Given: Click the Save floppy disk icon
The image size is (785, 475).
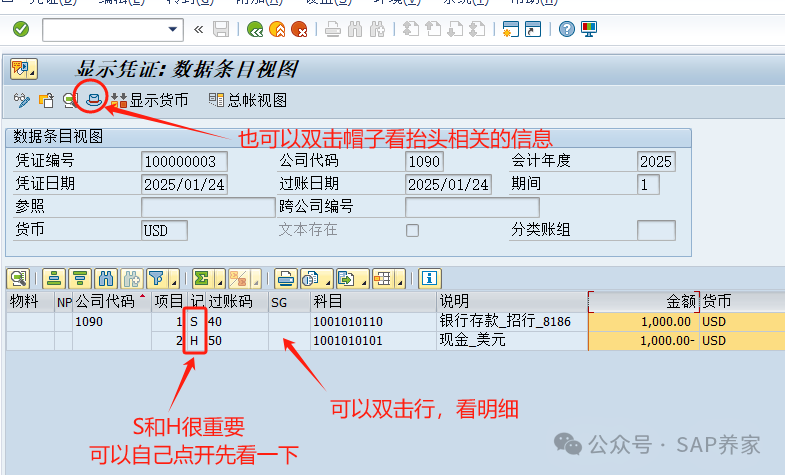Looking at the screenshot, I should [x=221, y=30].
